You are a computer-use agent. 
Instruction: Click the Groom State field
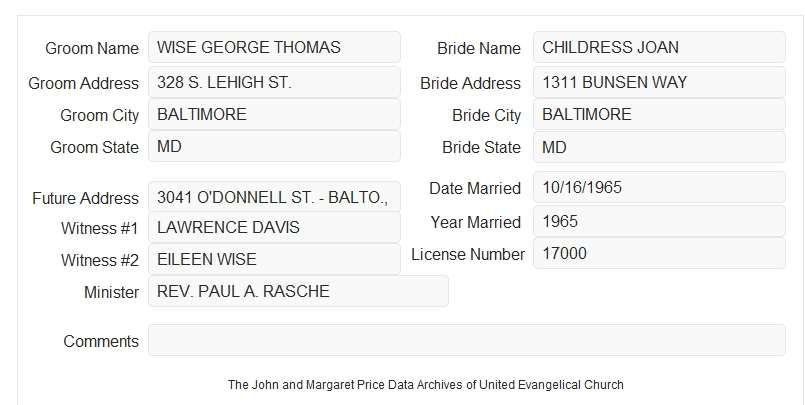coord(274,146)
